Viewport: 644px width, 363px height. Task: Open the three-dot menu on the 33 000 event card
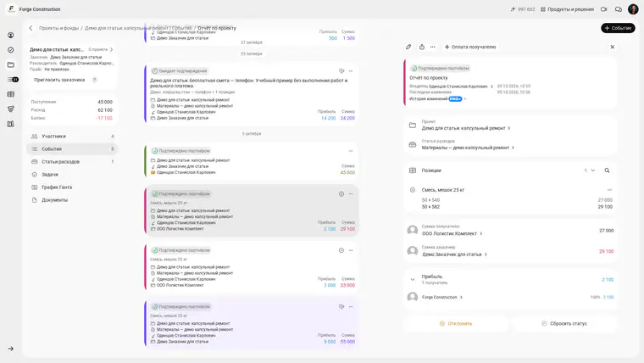[x=351, y=250]
